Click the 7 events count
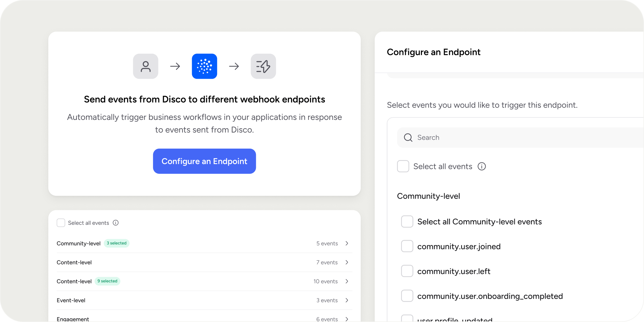This screenshot has width=644, height=322. (327, 262)
